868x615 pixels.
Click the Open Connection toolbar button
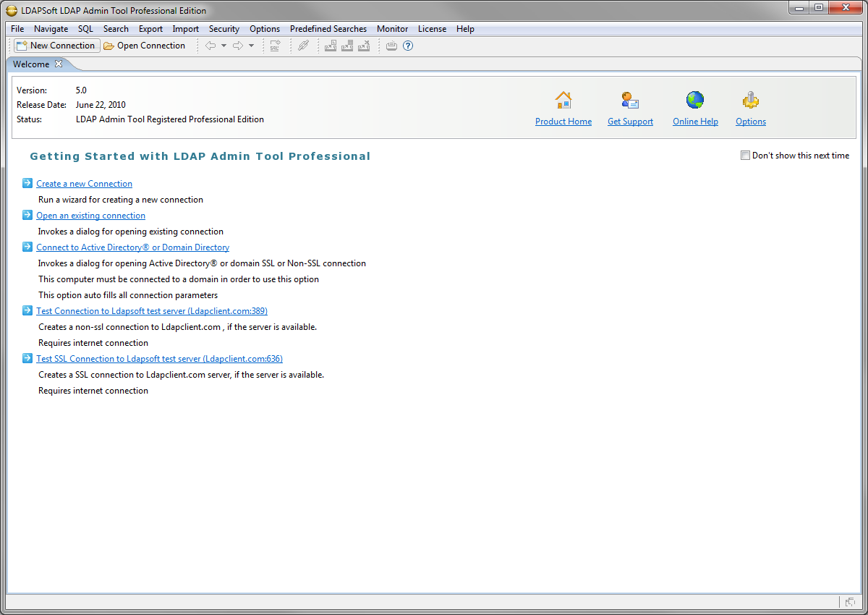pyautogui.click(x=145, y=46)
